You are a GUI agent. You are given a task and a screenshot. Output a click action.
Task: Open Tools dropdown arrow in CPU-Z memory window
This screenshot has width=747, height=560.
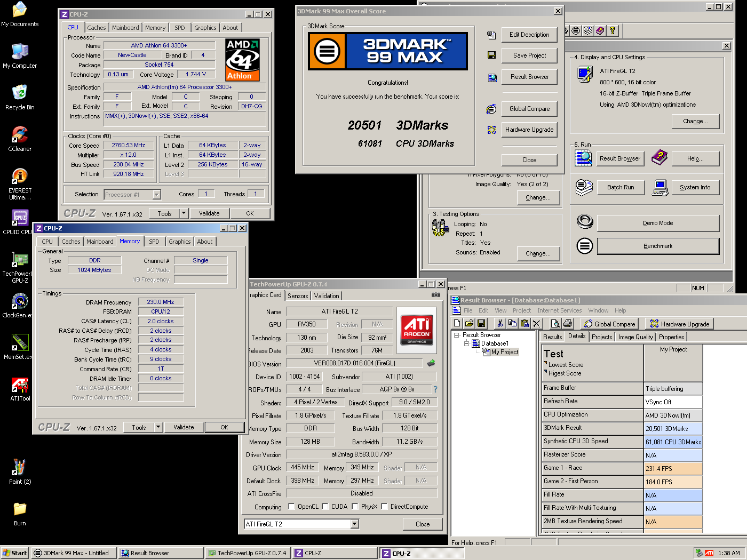click(158, 427)
